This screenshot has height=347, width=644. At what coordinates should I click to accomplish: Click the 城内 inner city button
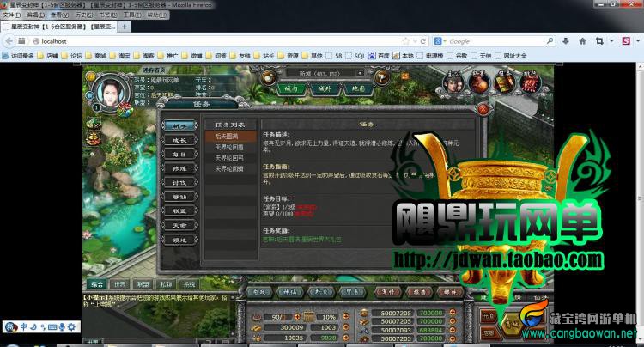click(291, 88)
